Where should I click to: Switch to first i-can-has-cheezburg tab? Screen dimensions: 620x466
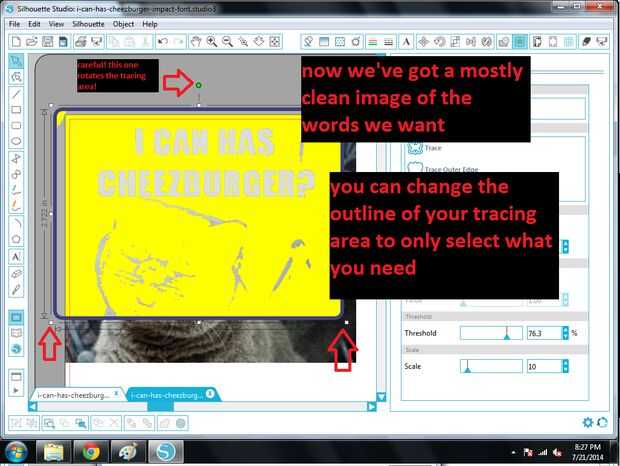click(x=74, y=395)
